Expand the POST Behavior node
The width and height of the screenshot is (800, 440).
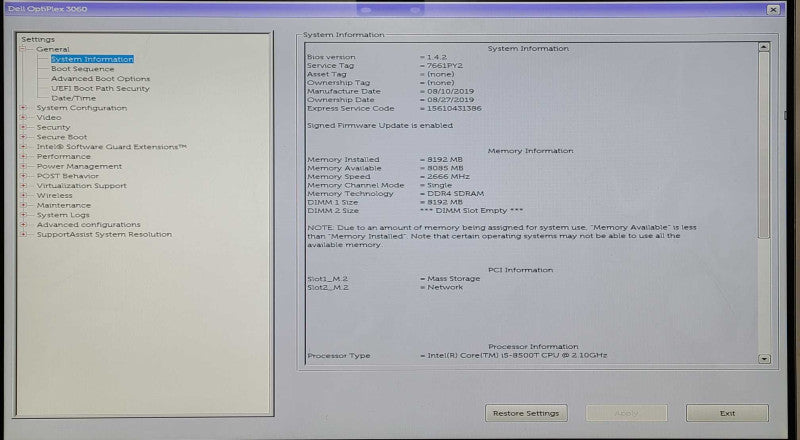pos(23,176)
